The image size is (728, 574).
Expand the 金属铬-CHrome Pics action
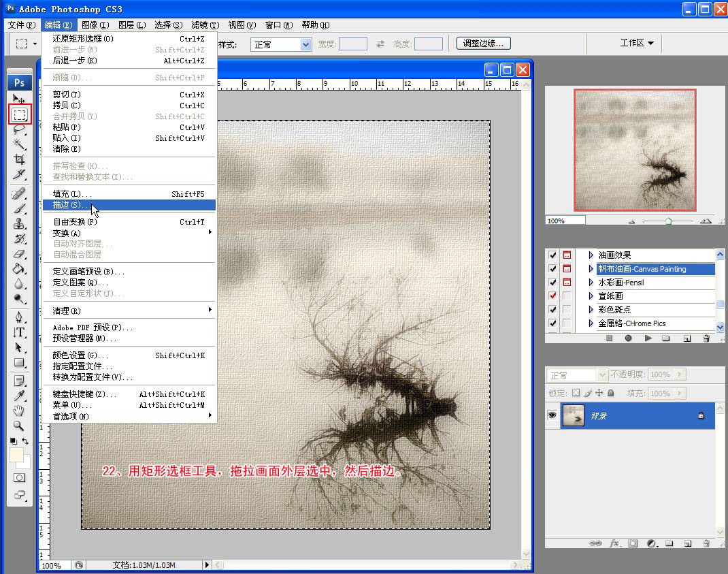pyautogui.click(x=591, y=323)
